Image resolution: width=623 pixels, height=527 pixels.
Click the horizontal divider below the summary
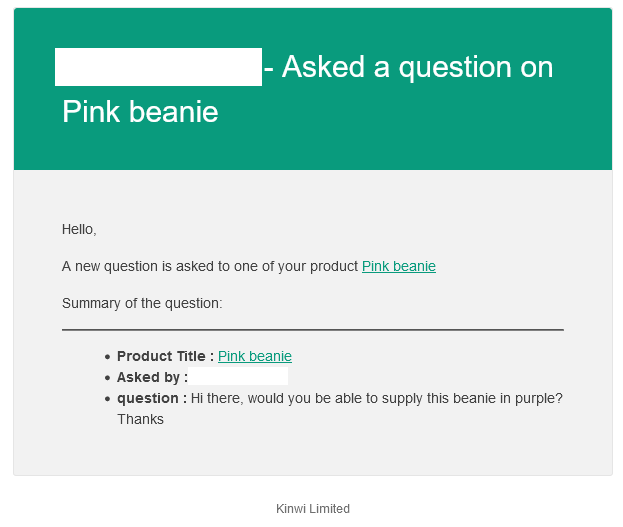pos(312,329)
